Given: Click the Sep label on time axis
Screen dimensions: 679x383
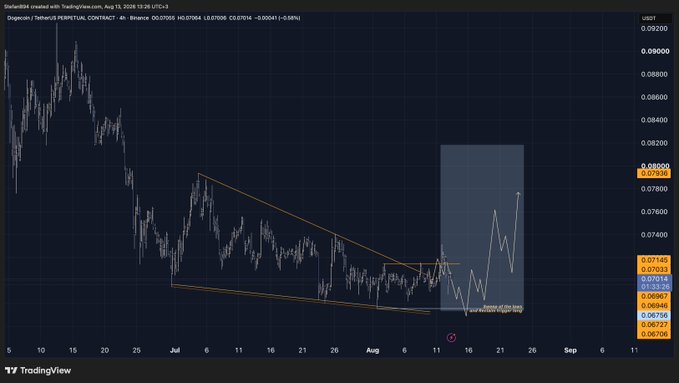Looking at the screenshot, I should click(x=570, y=351).
